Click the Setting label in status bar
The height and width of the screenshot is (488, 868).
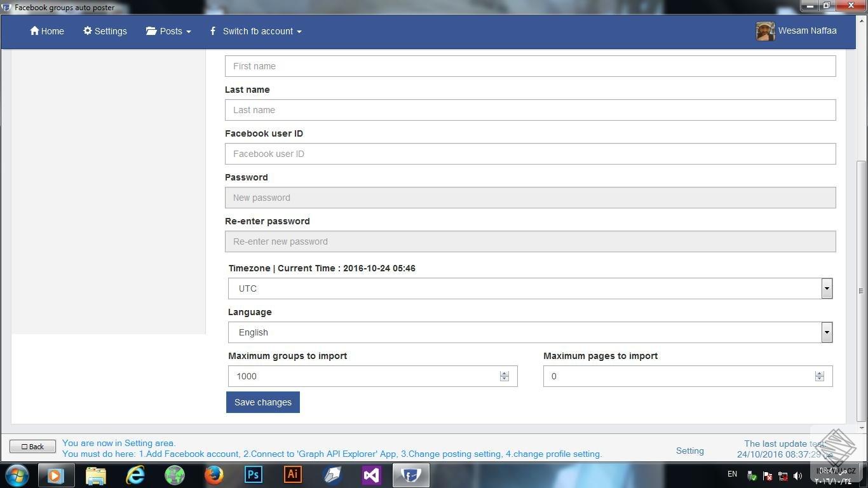click(689, 451)
